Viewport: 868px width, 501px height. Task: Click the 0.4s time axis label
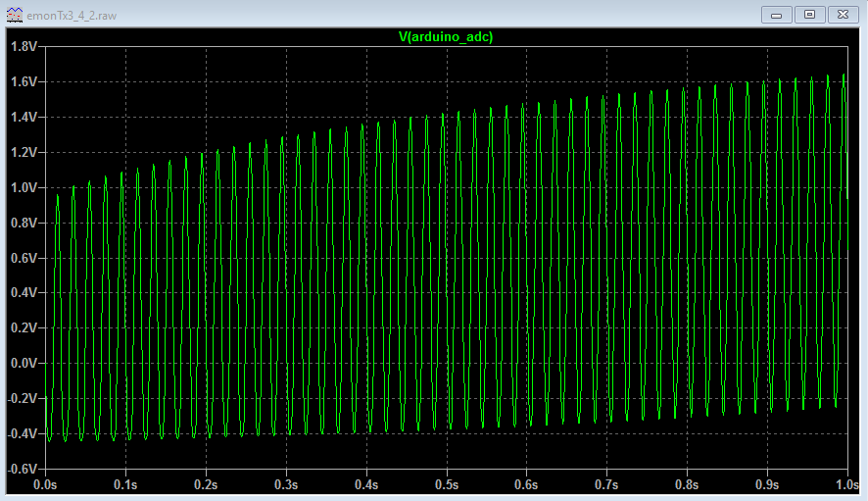tap(366, 485)
